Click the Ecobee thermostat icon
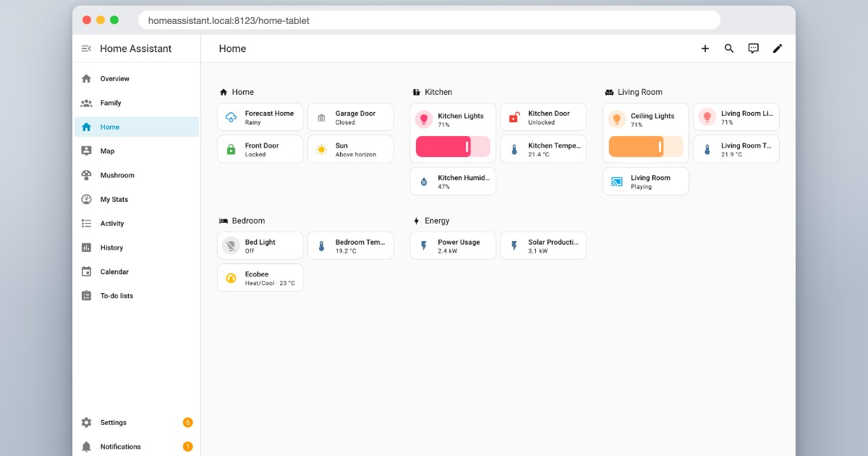 (x=231, y=278)
